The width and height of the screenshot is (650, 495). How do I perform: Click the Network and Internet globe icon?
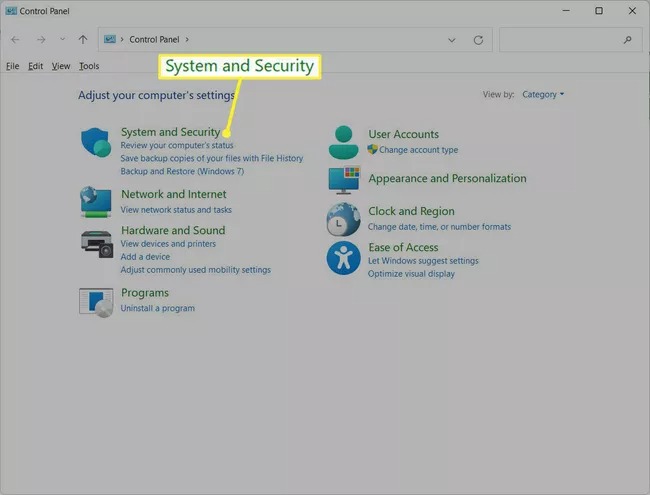[96, 202]
